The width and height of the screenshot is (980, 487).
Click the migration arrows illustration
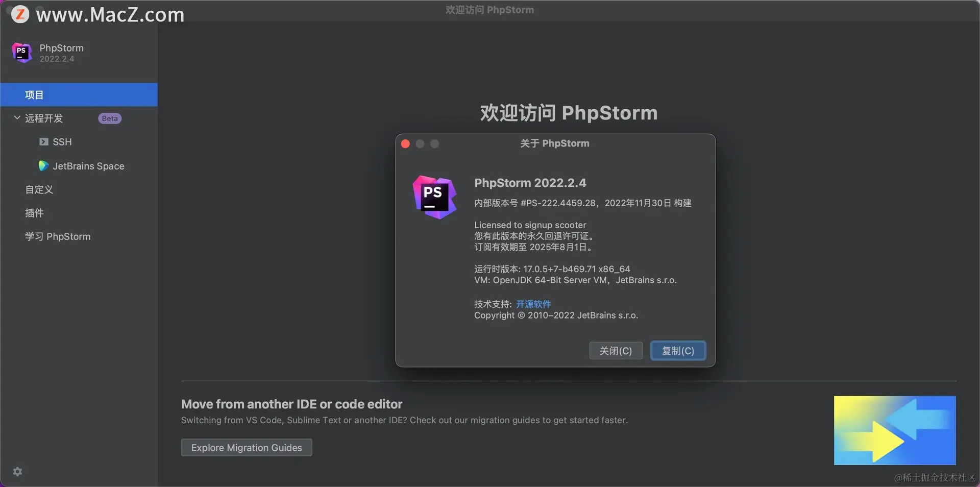(895, 430)
